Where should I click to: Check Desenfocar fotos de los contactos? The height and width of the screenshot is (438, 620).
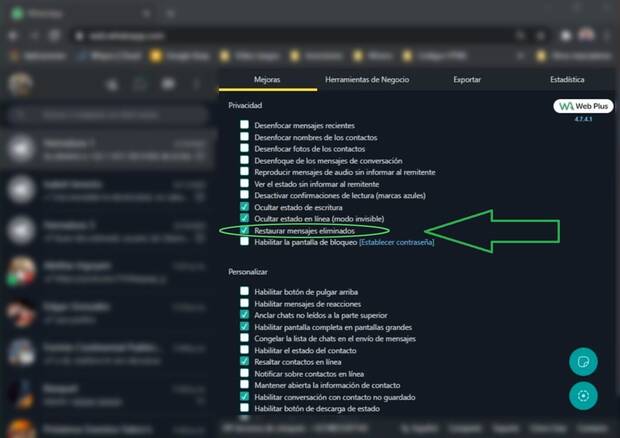[244, 148]
